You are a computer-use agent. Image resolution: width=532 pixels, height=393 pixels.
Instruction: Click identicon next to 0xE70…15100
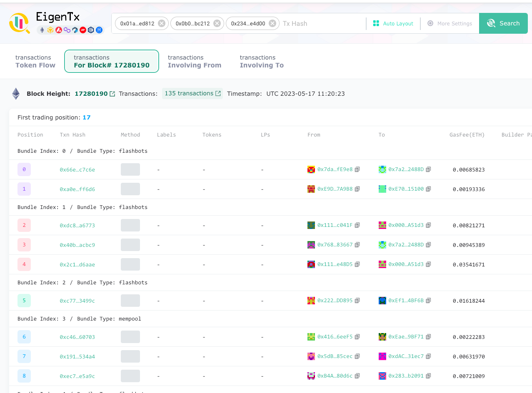(382, 189)
